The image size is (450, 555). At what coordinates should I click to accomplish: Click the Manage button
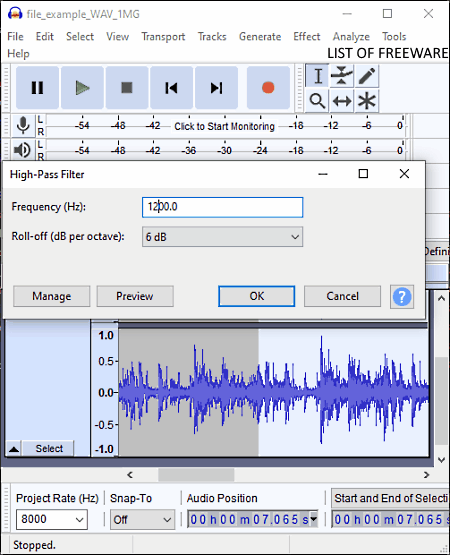(52, 296)
